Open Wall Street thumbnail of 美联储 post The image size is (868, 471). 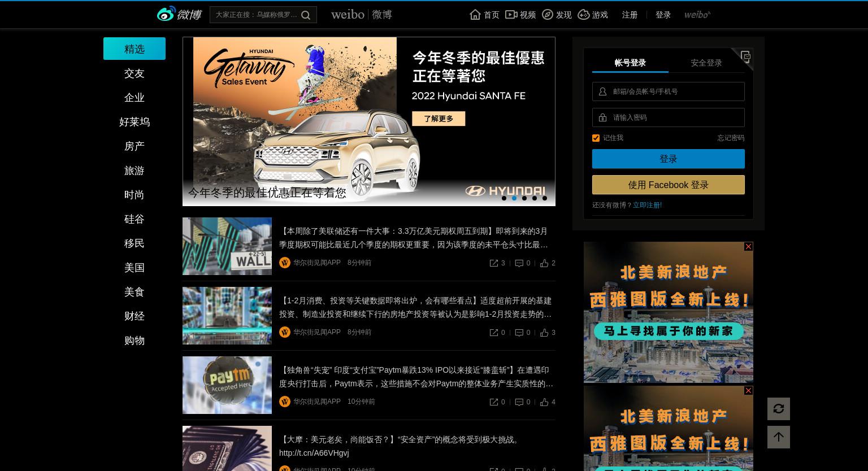pos(227,246)
